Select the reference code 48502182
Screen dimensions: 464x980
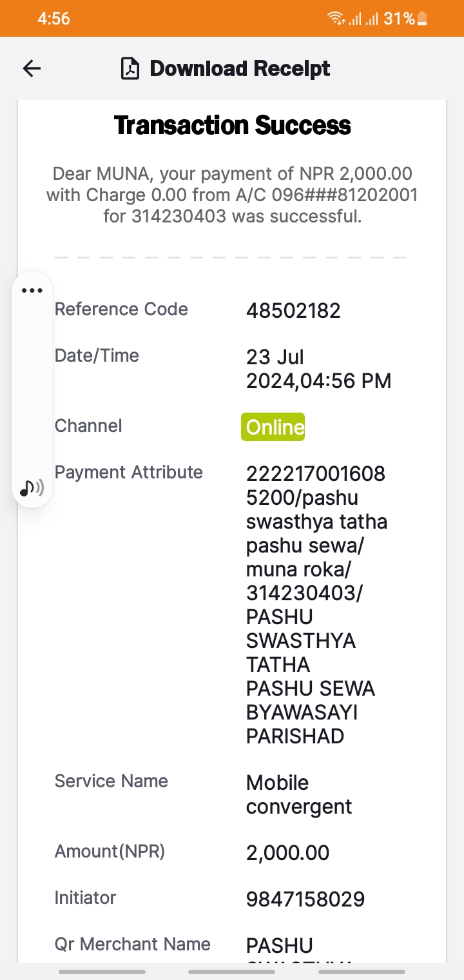(x=293, y=311)
